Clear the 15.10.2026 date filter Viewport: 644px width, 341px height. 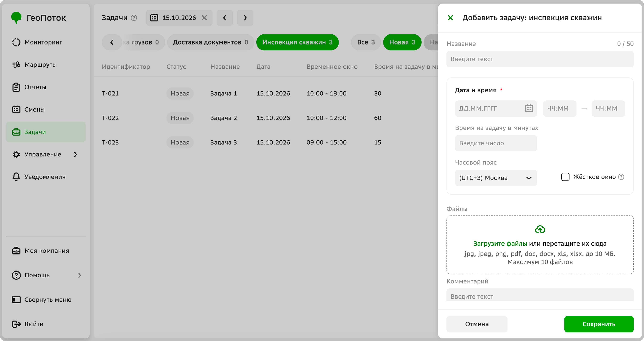204,18
